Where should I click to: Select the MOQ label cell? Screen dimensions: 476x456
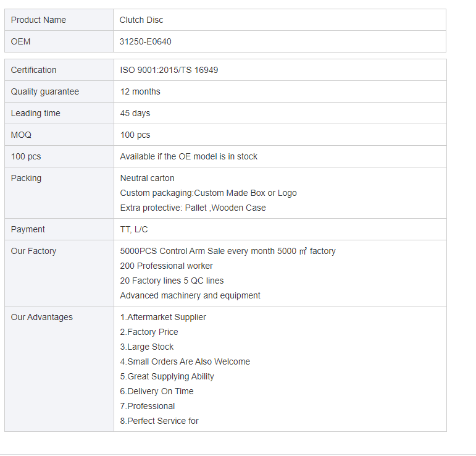[x=59, y=135]
